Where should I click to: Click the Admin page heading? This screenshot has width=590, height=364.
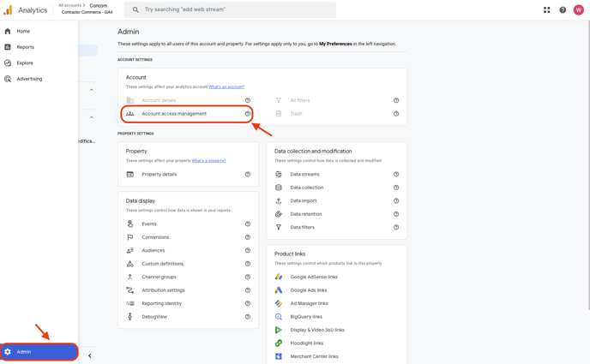129,32
